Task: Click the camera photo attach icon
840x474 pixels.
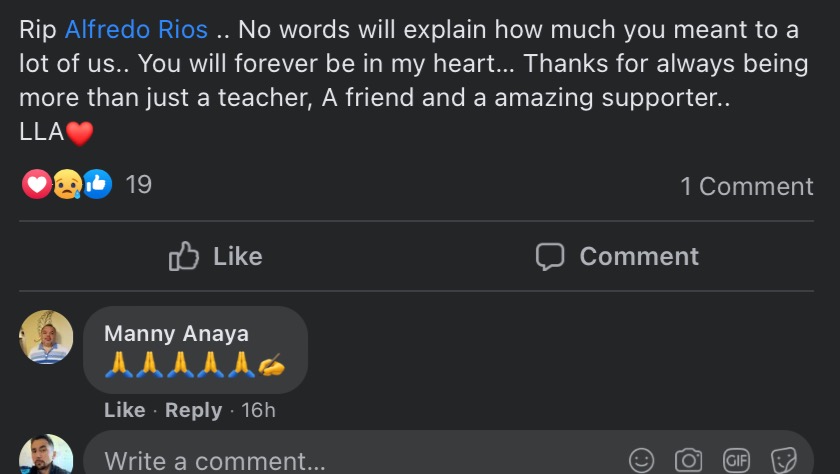Action: (x=689, y=460)
